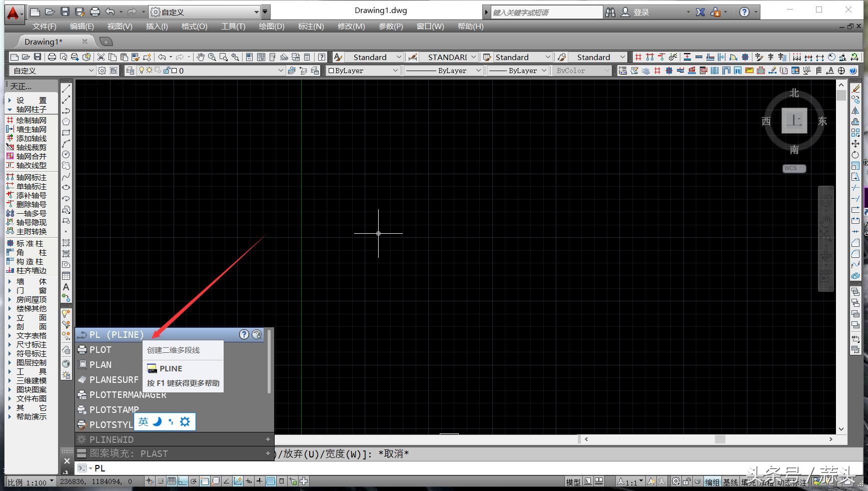Image resolution: width=868 pixels, height=491 pixels.
Task: Click the Autodesk Exchange X icon
Action: pyautogui.click(x=700, y=12)
